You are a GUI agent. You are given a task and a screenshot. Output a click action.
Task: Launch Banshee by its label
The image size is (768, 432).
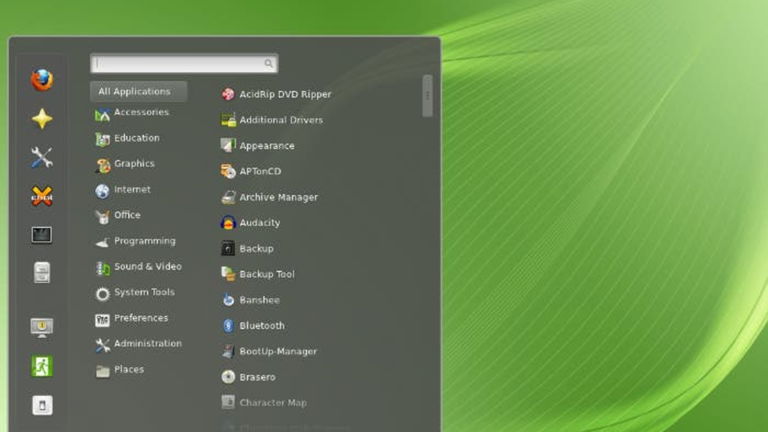(x=260, y=300)
